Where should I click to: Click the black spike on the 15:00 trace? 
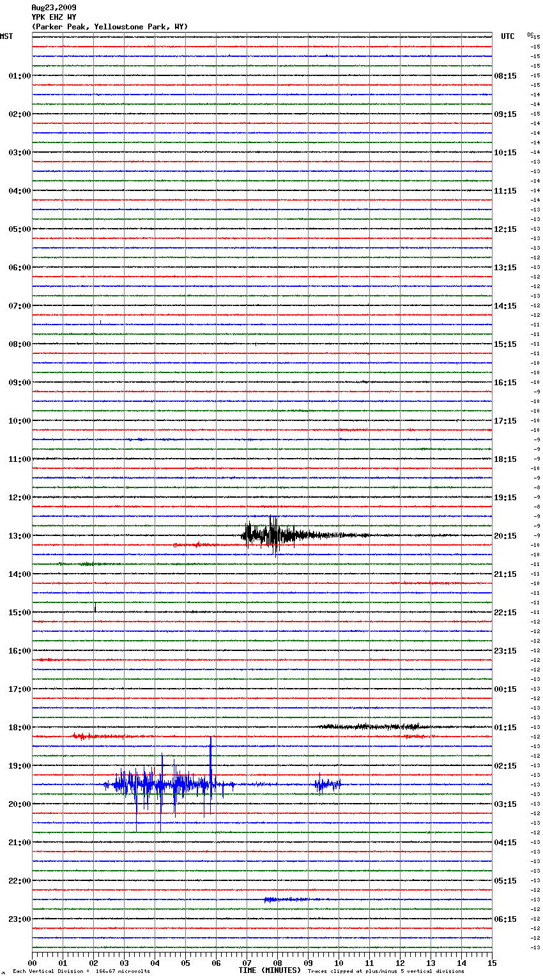click(x=95, y=608)
